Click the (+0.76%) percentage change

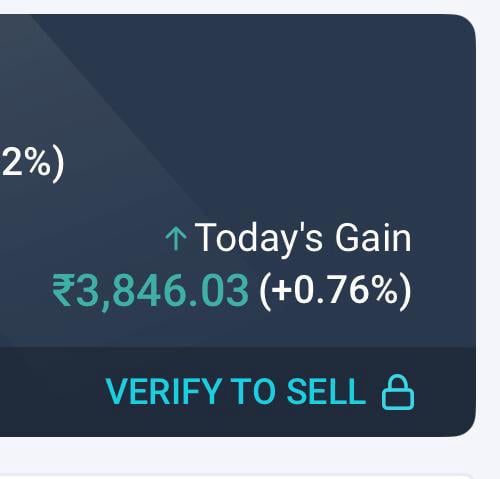pyautogui.click(x=335, y=291)
